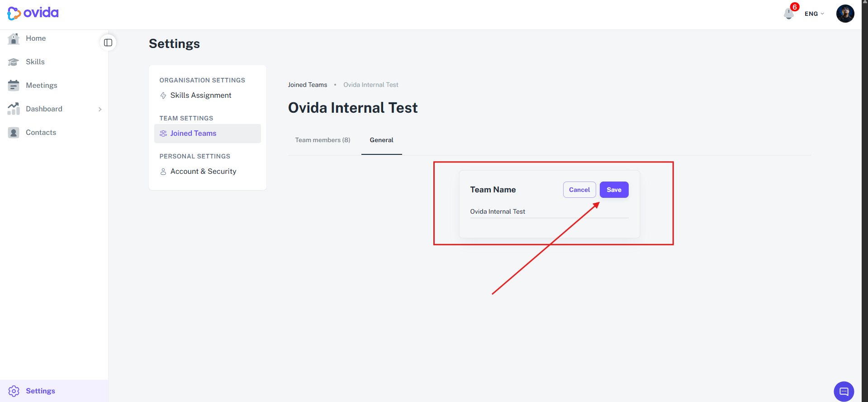Select the Skills graduation cap icon
The height and width of the screenshot is (402, 868).
(x=14, y=62)
